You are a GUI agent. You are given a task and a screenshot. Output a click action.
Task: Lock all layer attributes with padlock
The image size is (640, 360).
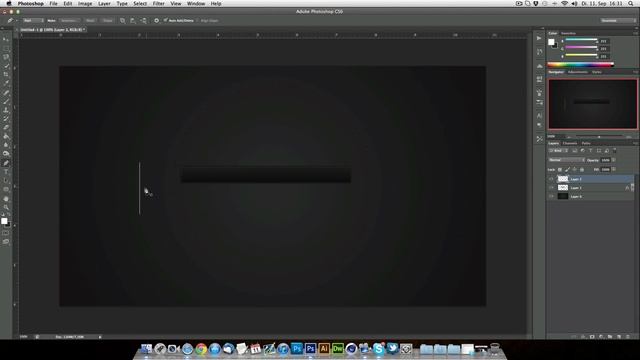pyautogui.click(x=582, y=169)
